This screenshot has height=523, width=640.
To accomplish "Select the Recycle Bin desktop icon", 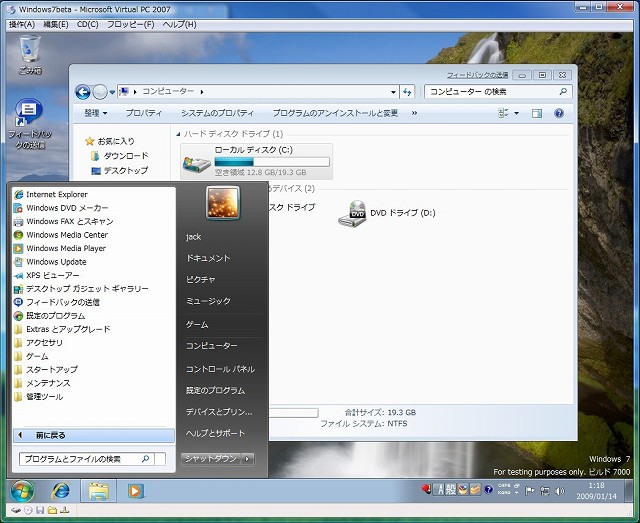I will (x=30, y=55).
